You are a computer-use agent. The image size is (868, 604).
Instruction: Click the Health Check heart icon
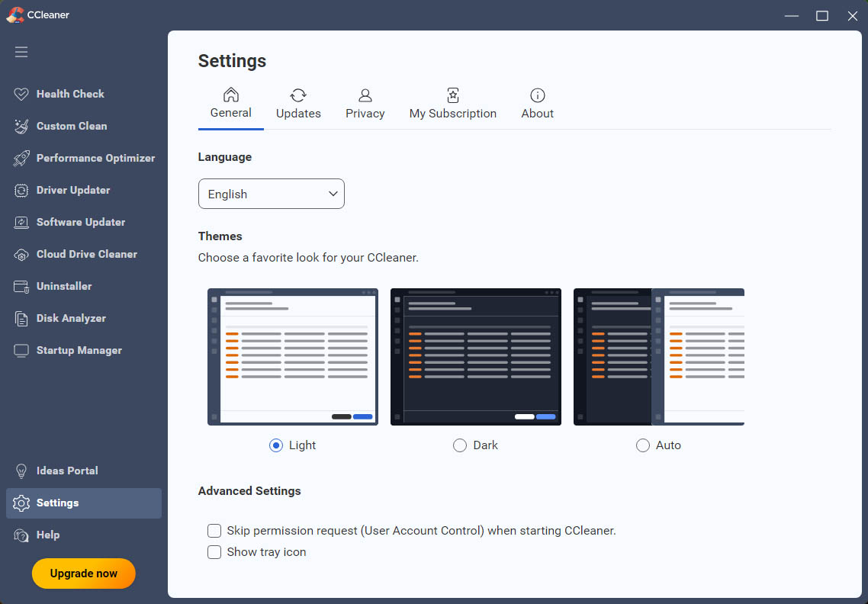point(21,94)
